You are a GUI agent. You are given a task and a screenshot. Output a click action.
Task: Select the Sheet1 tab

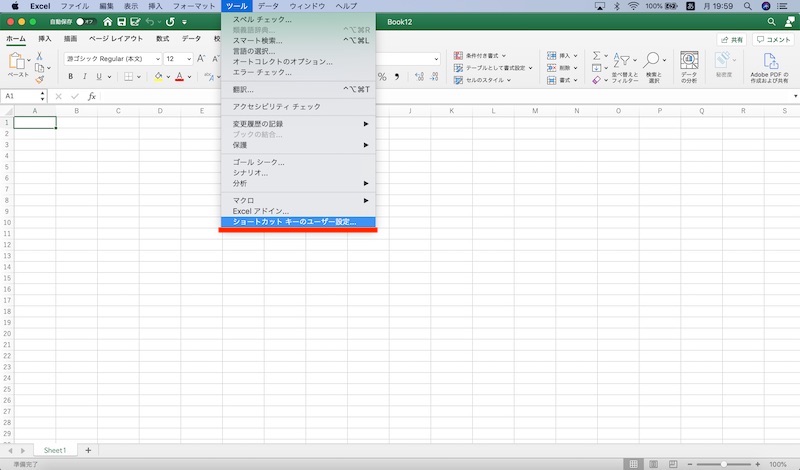(x=55, y=450)
